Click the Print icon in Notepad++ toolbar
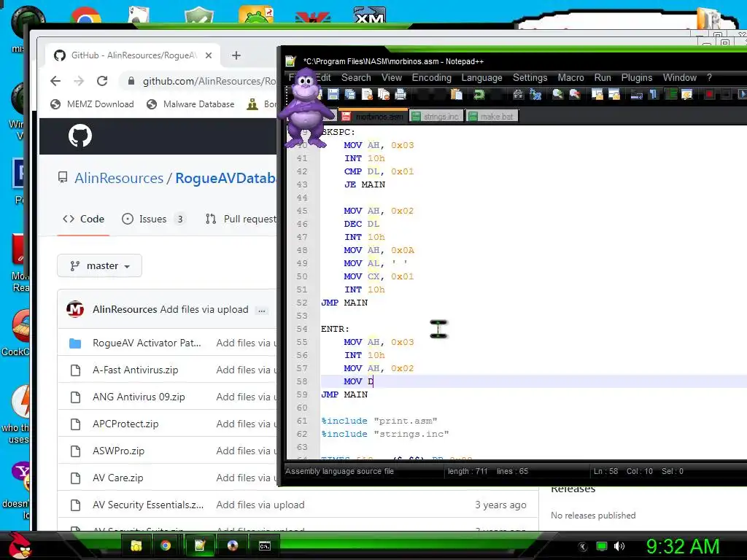 click(x=400, y=94)
